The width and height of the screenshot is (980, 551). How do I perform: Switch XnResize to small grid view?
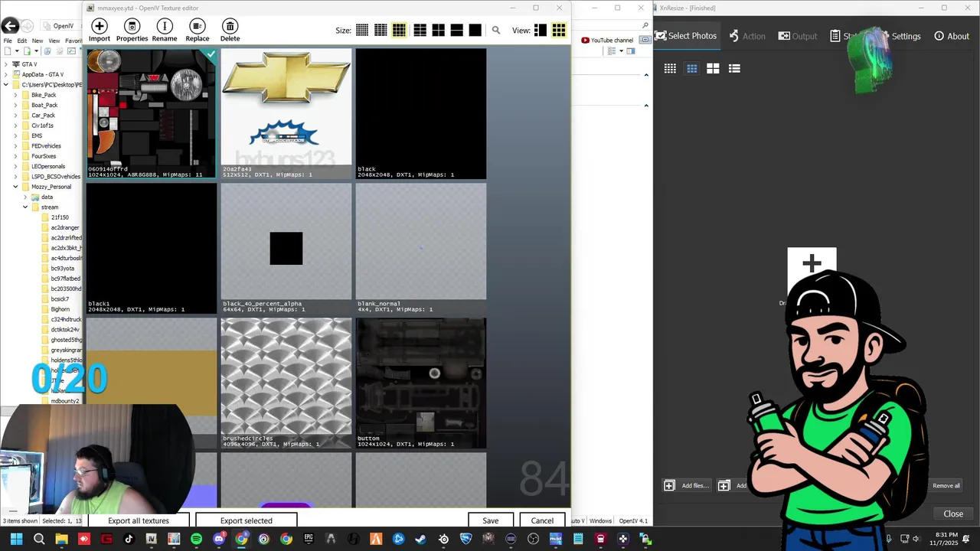coord(670,68)
